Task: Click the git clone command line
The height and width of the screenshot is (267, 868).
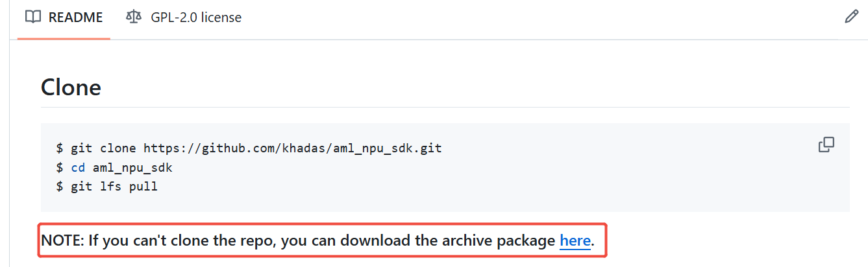Action: click(249, 148)
